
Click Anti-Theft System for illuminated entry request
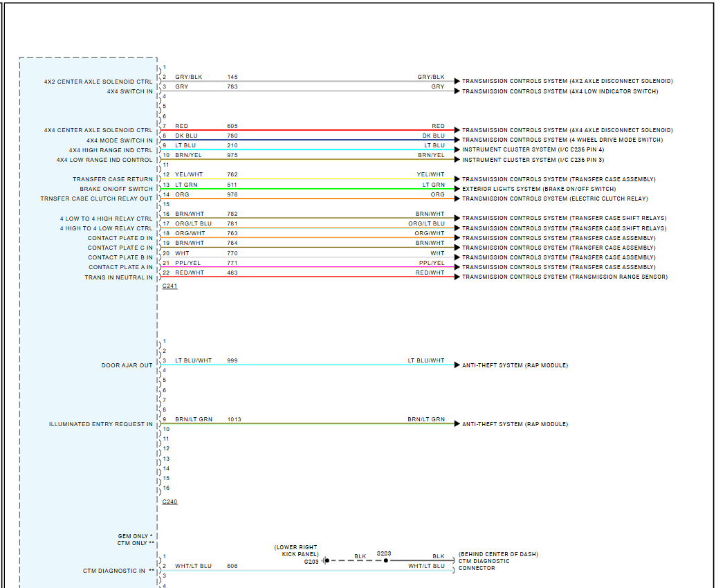[x=515, y=424]
